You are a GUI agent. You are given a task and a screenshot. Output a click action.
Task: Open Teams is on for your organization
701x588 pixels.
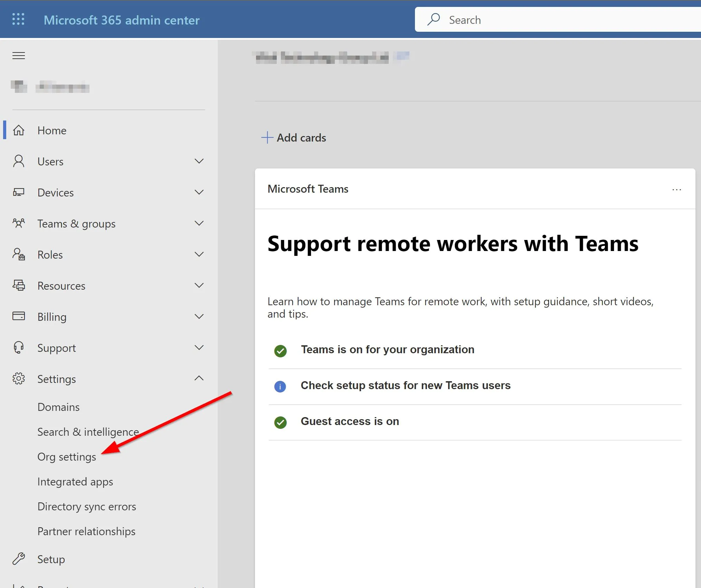pyautogui.click(x=387, y=349)
